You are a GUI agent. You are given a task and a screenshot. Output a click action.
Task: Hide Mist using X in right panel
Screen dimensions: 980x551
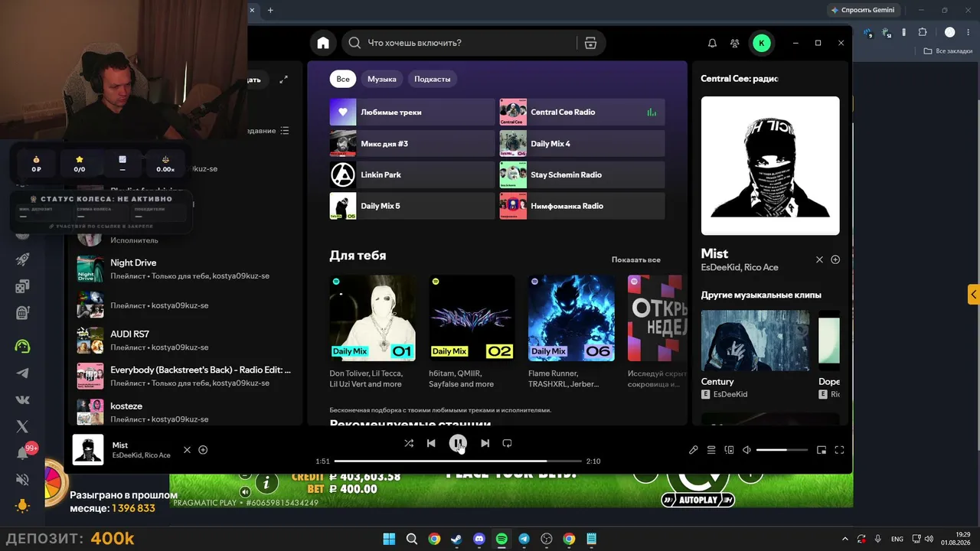click(x=819, y=259)
